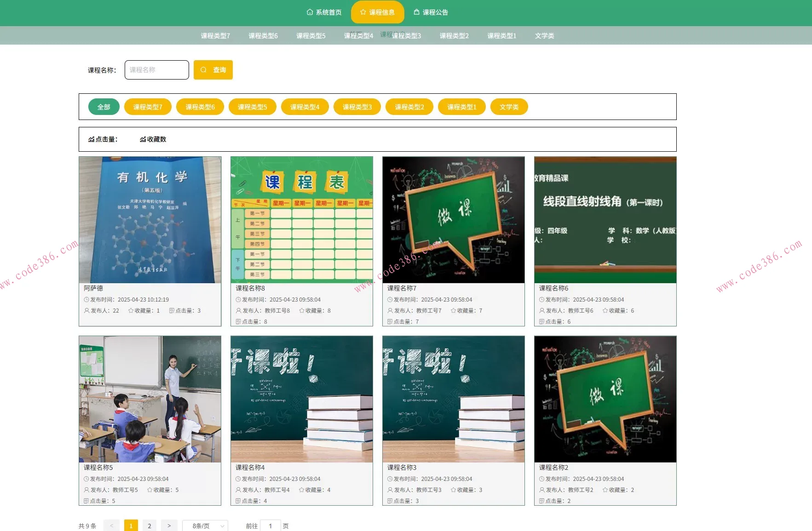Click the star favorite icon on 课程名称8 card
The height and width of the screenshot is (531, 812).
(x=302, y=311)
